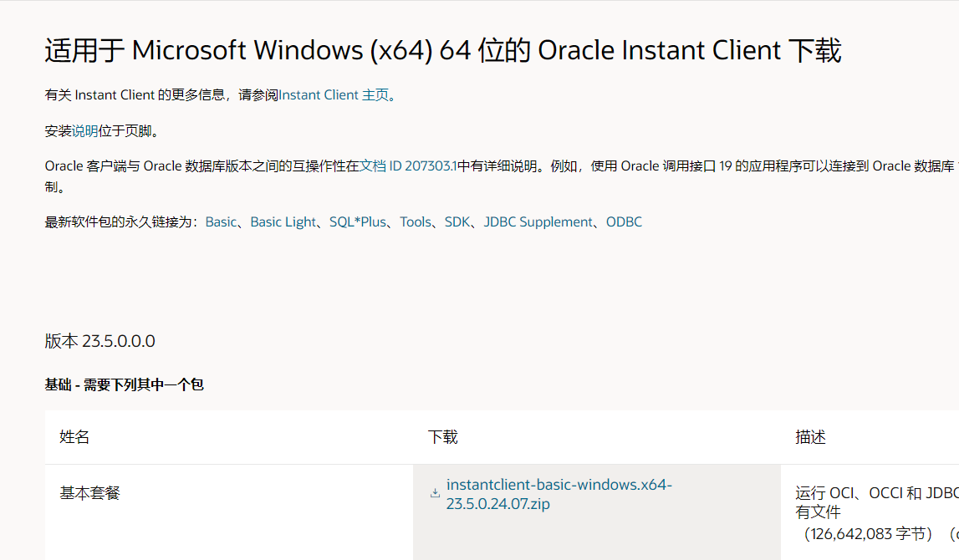Screen dimensions: 959x560
Task: Follow the Basic Light package link
Action: [283, 222]
